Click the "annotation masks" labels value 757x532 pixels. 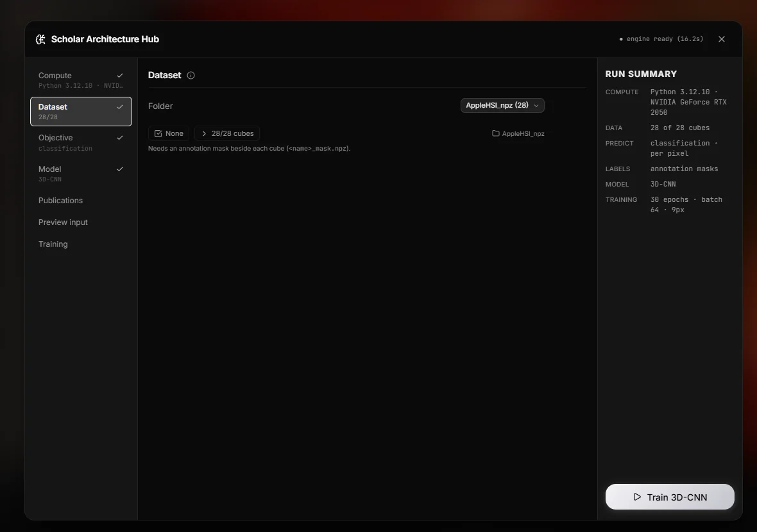click(684, 169)
